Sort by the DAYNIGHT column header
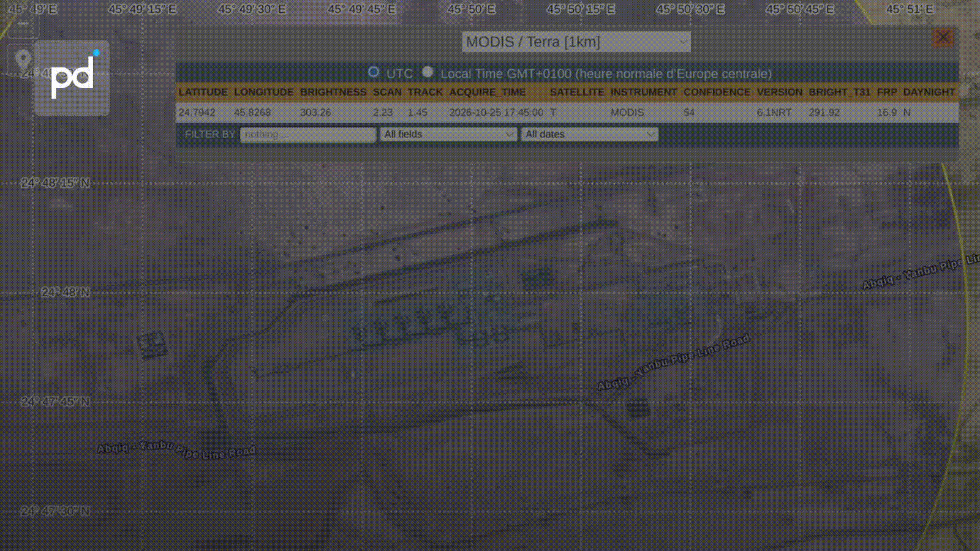980x551 pixels. 929,92
